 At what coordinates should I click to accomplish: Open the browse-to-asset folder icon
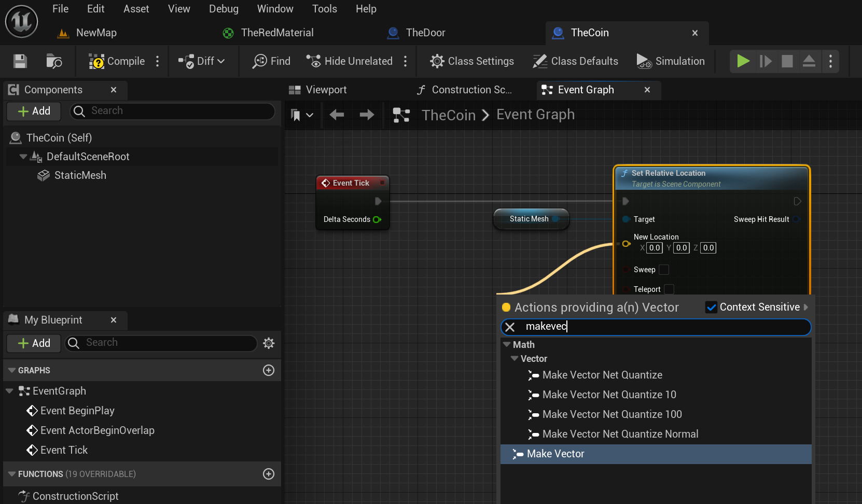tap(54, 61)
